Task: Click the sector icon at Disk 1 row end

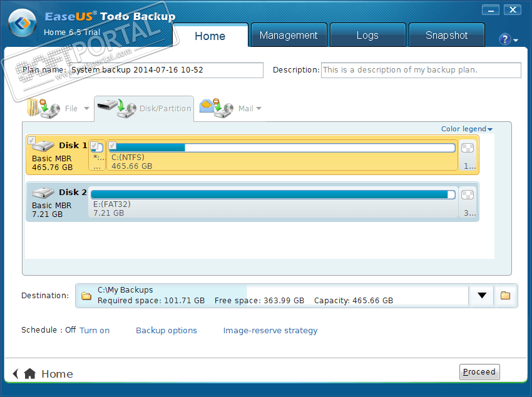Action: (x=468, y=148)
